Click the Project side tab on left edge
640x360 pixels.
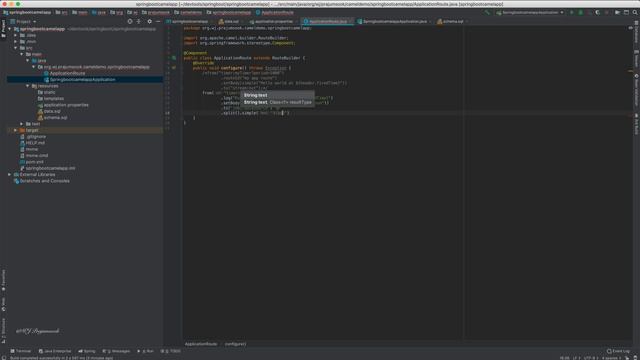pos(3,28)
